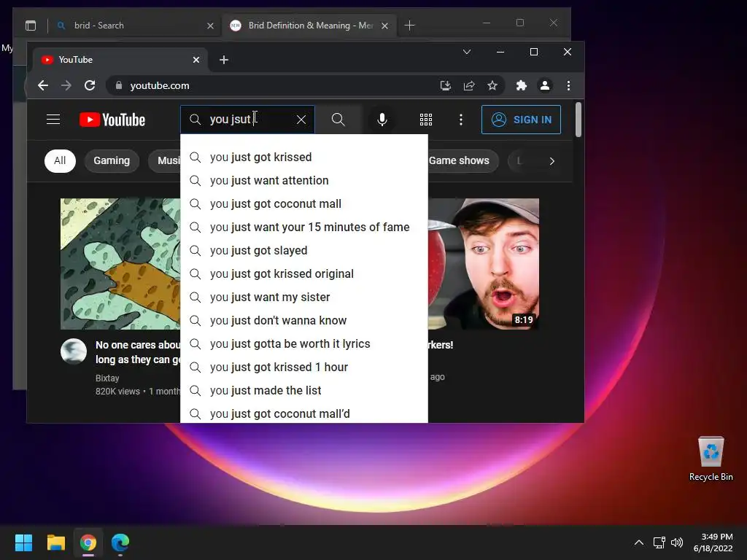Image resolution: width=747 pixels, height=560 pixels.
Task: Click the magnifier search button
Action: point(338,120)
